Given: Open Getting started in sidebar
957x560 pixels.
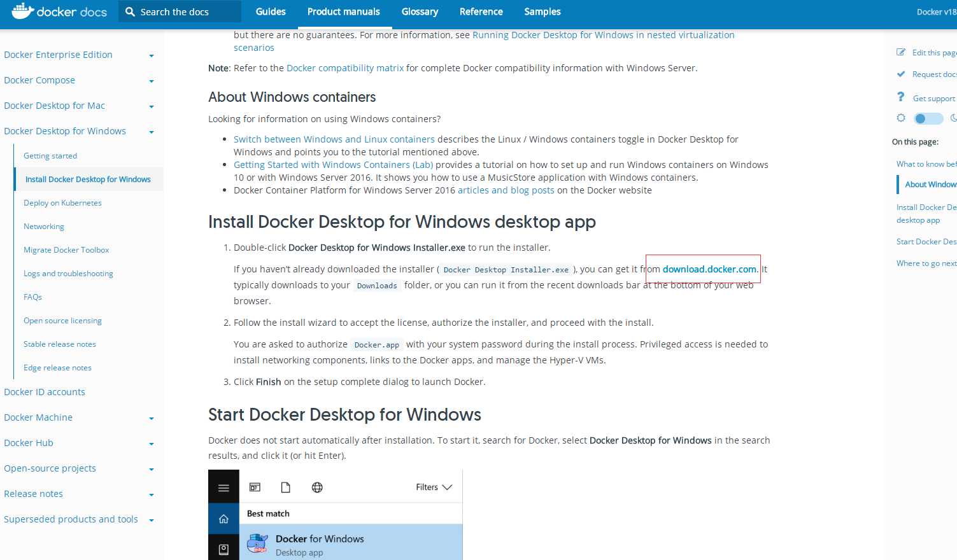Looking at the screenshot, I should tap(50, 156).
